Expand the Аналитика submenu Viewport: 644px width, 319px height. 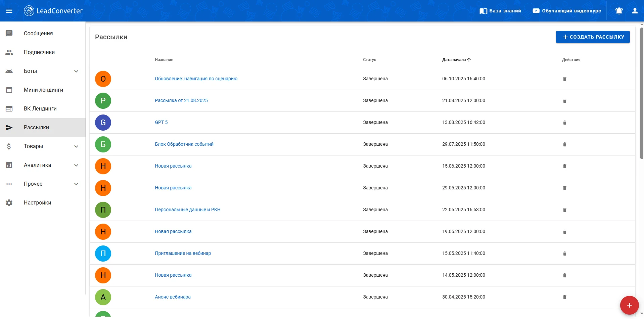[x=76, y=165]
